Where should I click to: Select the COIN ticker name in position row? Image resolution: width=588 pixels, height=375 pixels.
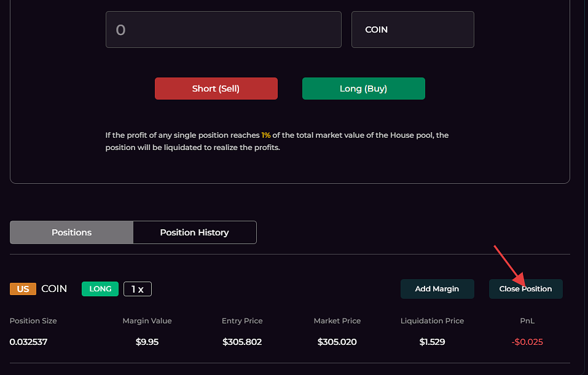coord(54,289)
